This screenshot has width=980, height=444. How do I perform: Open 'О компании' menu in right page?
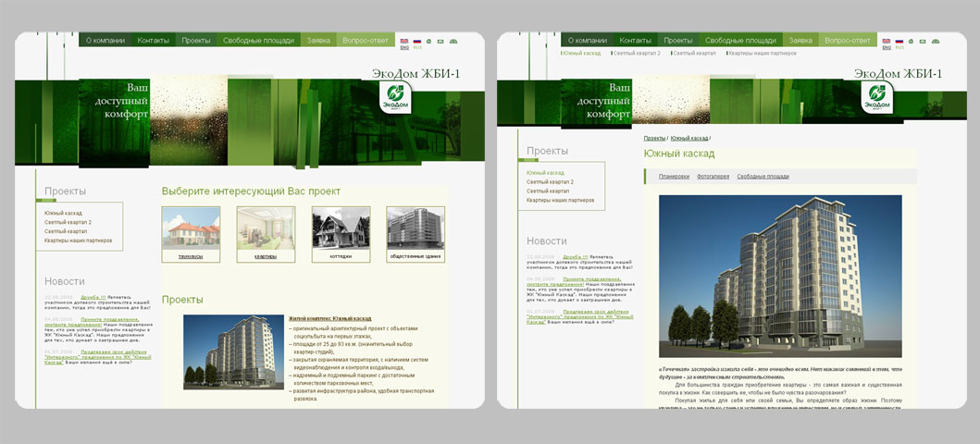(x=588, y=40)
